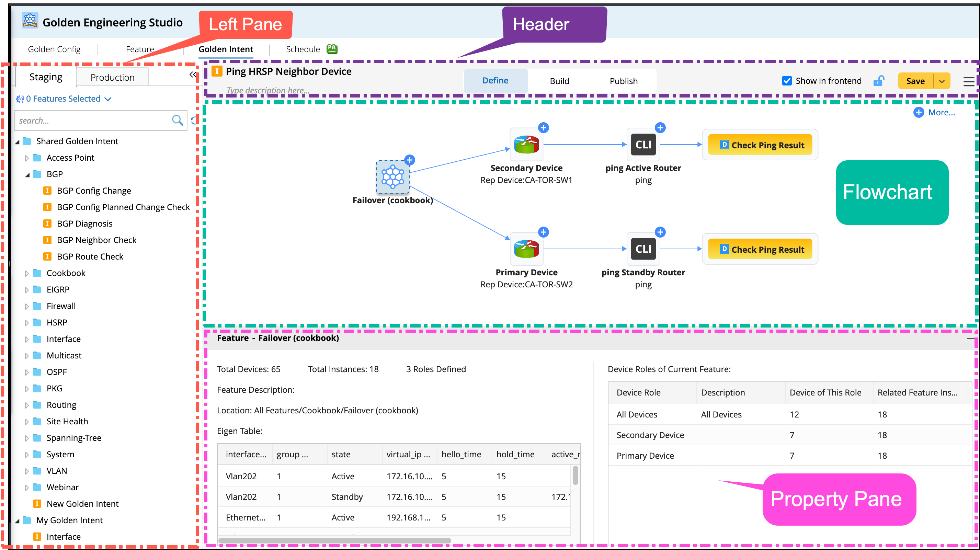Click the unlock padlock icon in header
The width and height of the screenshot is (980, 550).
(878, 81)
